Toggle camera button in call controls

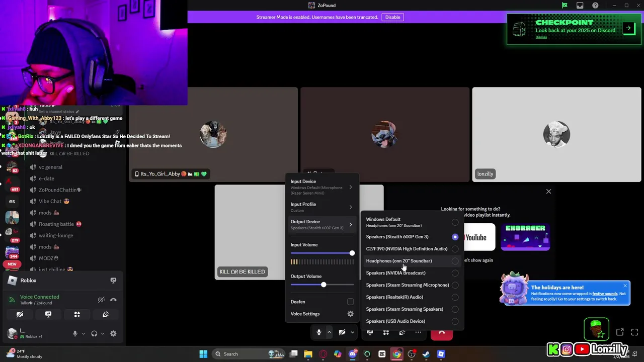342,332
